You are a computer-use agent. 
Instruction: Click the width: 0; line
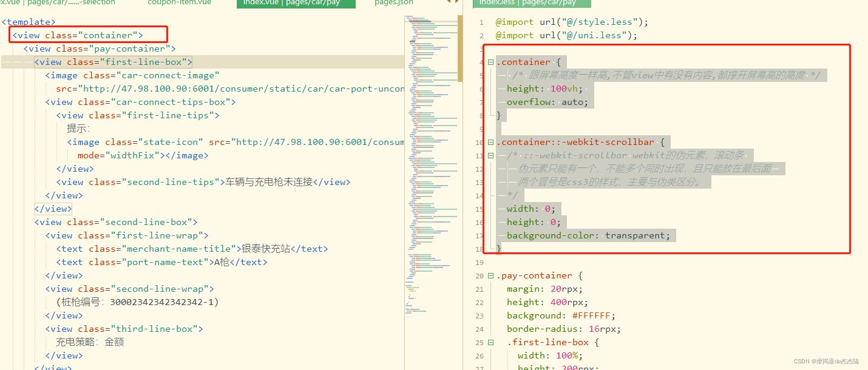(x=531, y=209)
